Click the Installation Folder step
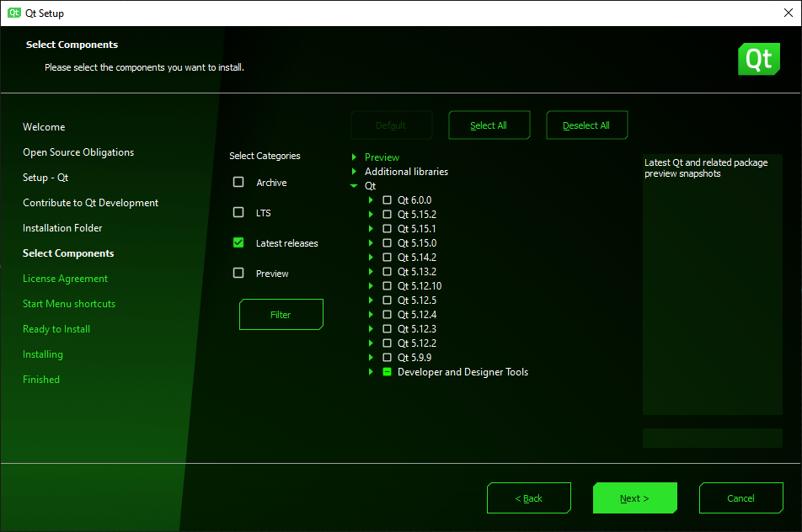The image size is (802, 532). (62, 228)
